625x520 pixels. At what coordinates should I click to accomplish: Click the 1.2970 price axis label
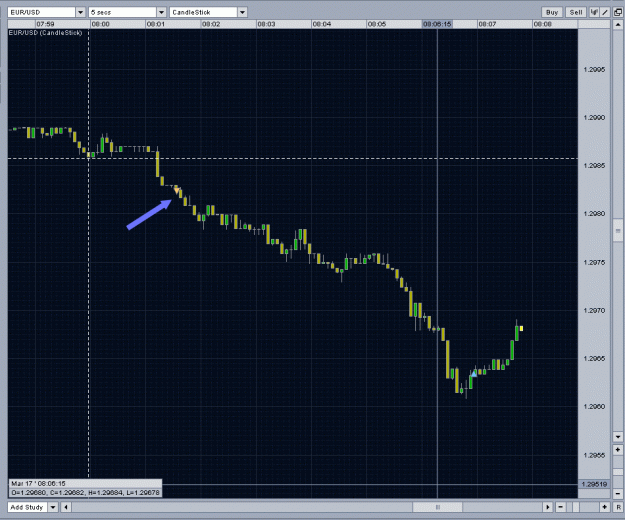click(594, 310)
